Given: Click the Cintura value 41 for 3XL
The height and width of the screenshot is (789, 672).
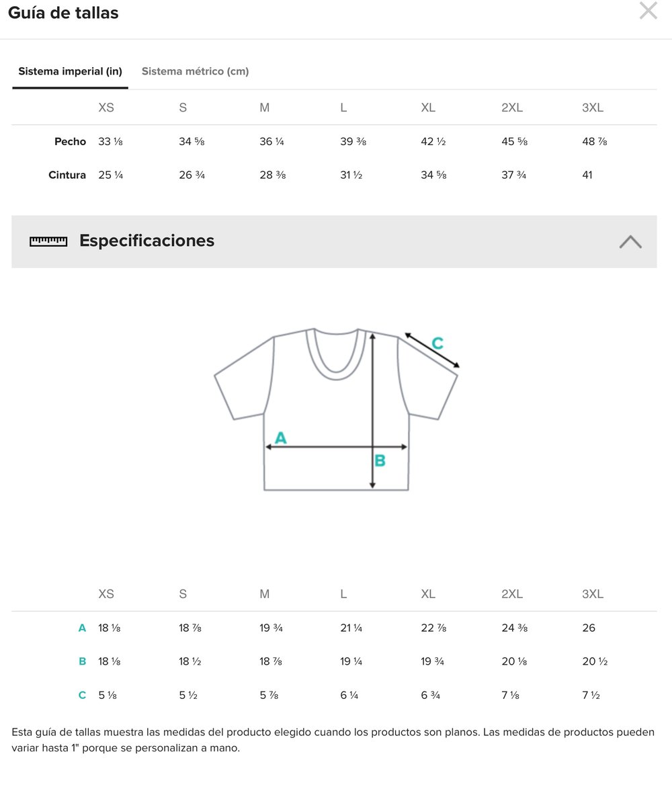Looking at the screenshot, I should pos(587,175).
